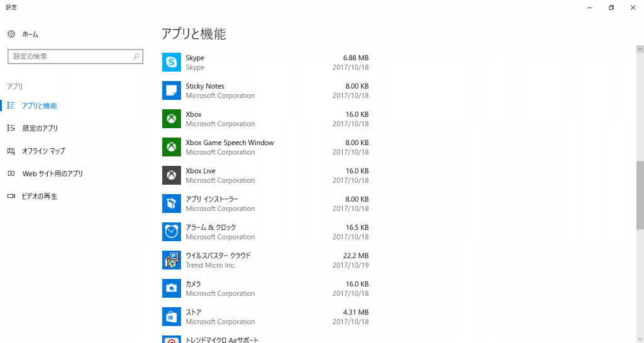Click the Xbox Live gray icon

172,175
